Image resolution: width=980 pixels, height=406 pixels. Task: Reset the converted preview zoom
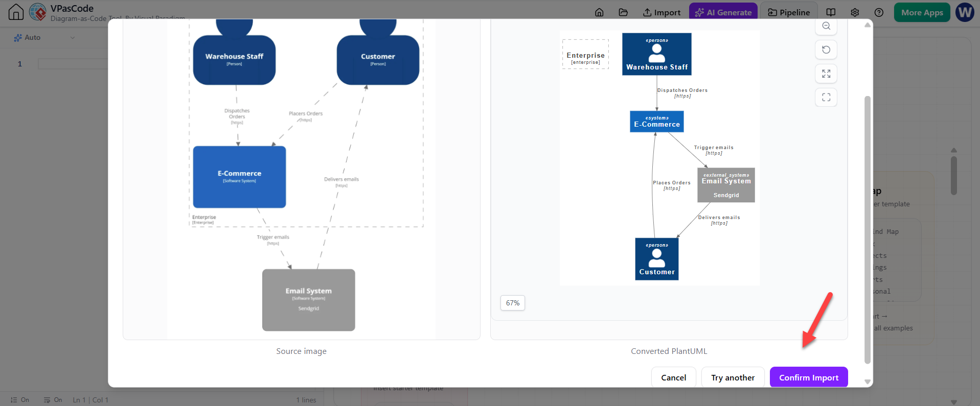point(826,50)
